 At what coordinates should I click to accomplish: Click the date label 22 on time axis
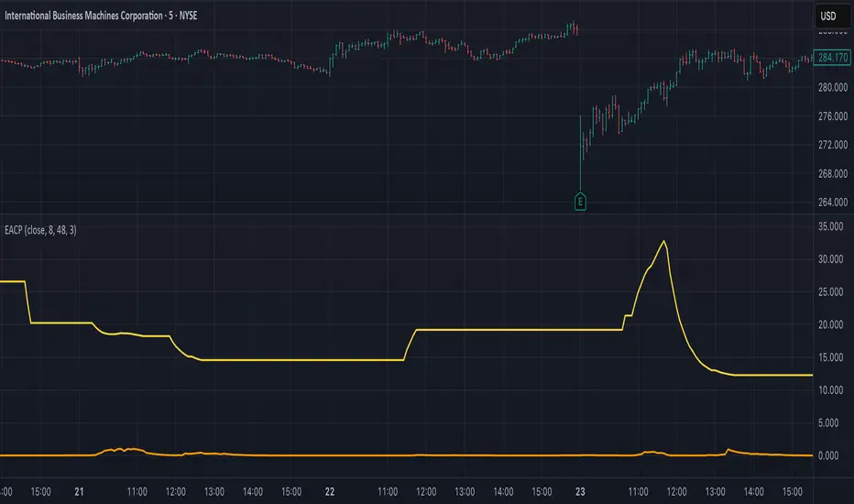332,492
